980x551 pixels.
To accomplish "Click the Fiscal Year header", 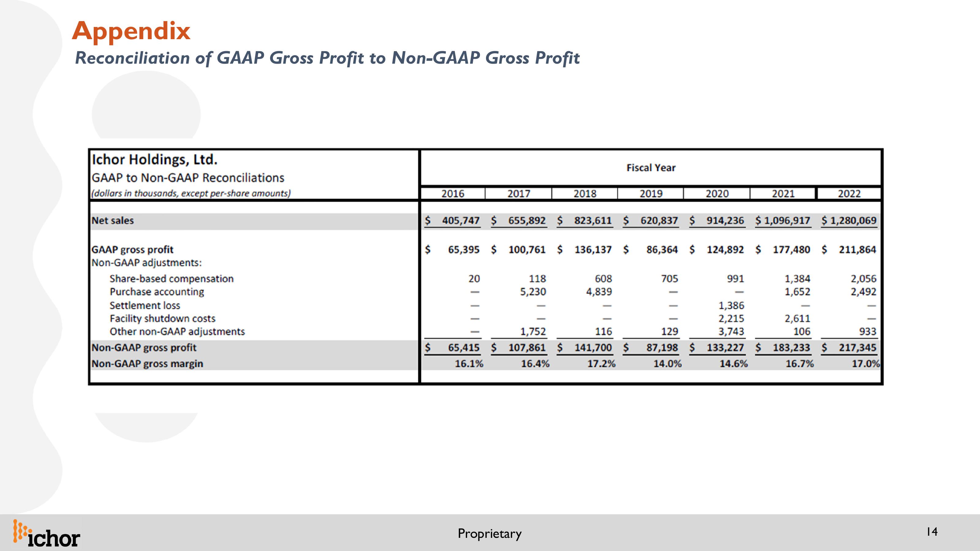I will [x=651, y=168].
